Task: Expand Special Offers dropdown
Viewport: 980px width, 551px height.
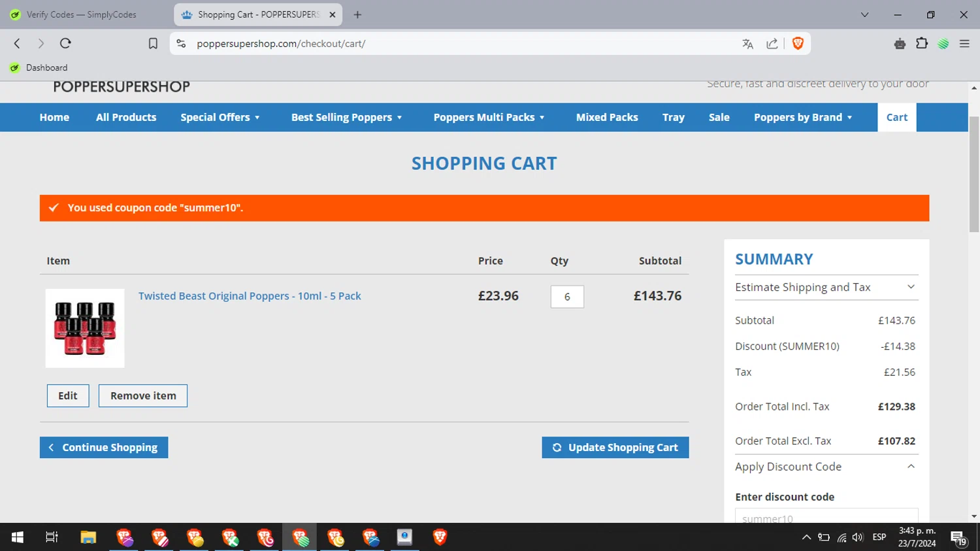Action: click(220, 118)
